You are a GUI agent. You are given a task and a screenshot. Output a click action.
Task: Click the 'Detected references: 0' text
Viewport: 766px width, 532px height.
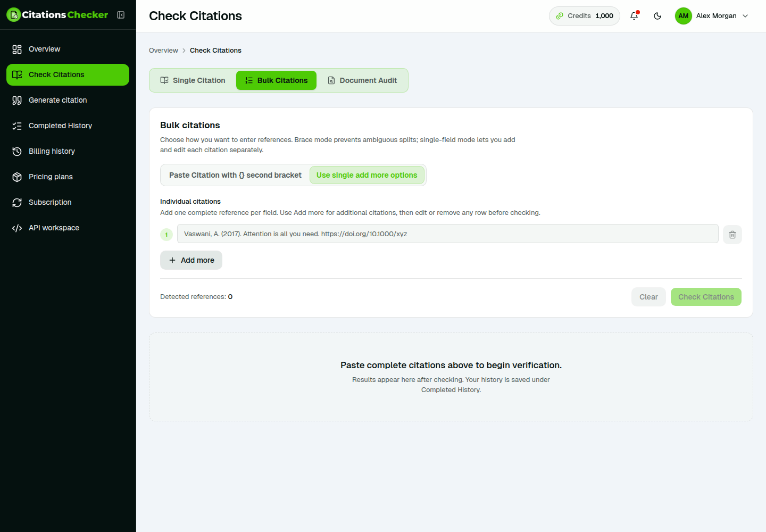196,297
